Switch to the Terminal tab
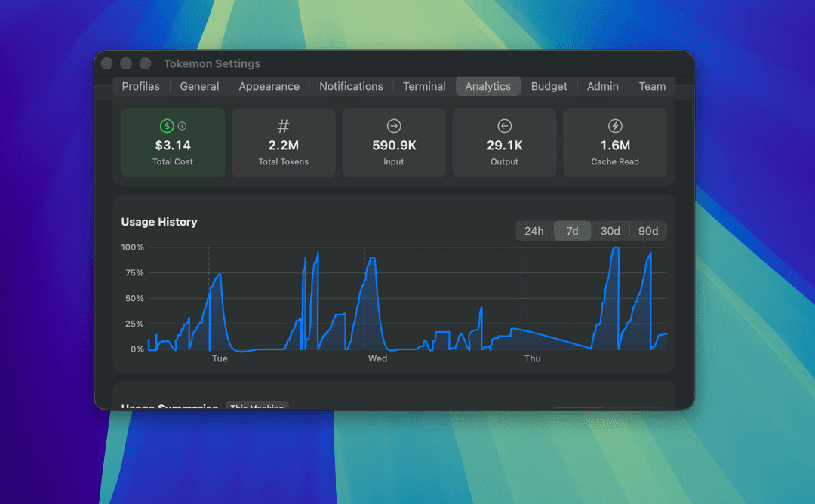Image resolution: width=815 pixels, height=504 pixels. click(x=424, y=86)
